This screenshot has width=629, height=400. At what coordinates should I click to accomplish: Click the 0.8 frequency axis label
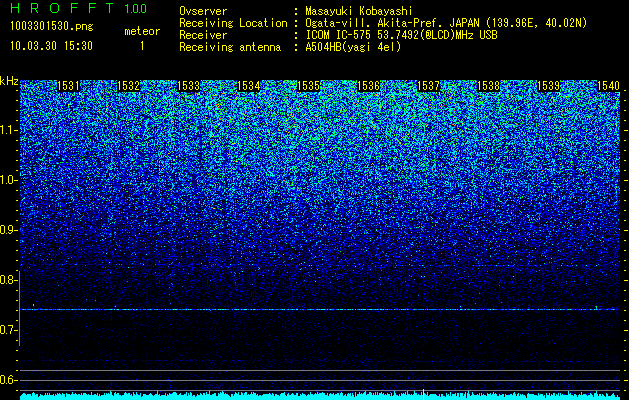click(x=8, y=280)
